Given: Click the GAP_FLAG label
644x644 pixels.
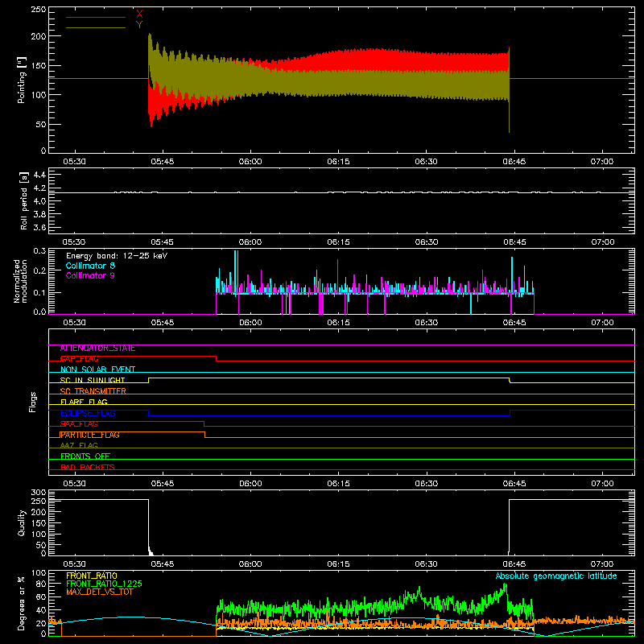Looking at the screenshot, I should click(79, 359).
